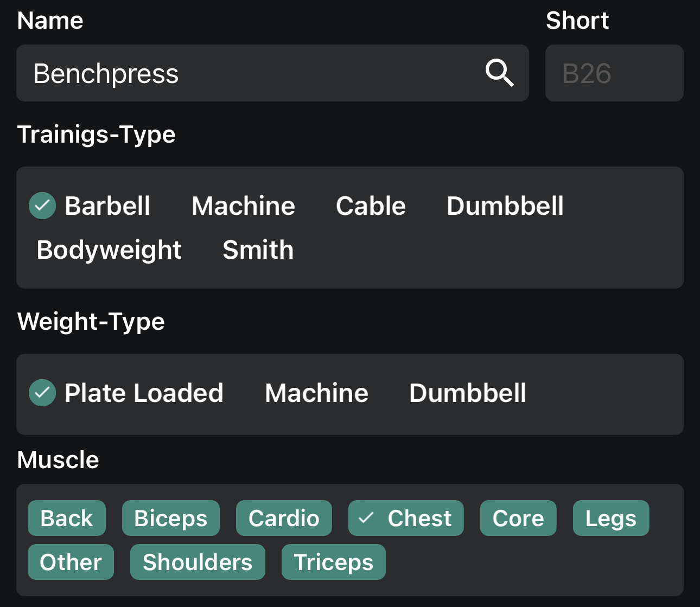Image resolution: width=700 pixels, height=607 pixels.
Task: Uncheck the Barbell training type
Action: click(x=91, y=206)
